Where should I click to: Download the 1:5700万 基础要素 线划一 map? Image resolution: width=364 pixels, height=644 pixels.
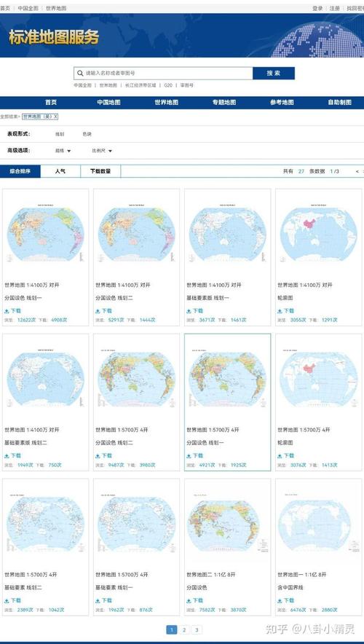[103, 600]
